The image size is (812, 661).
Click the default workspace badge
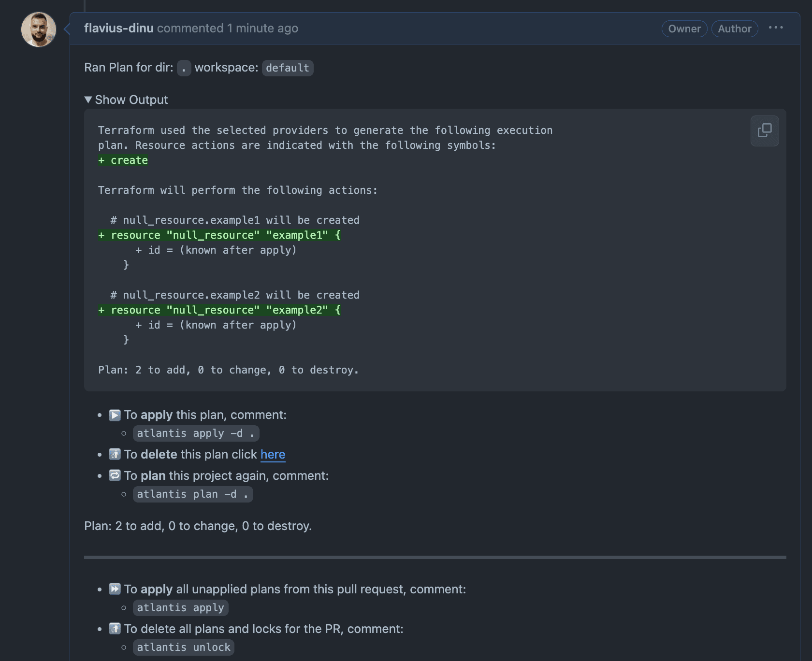(287, 68)
